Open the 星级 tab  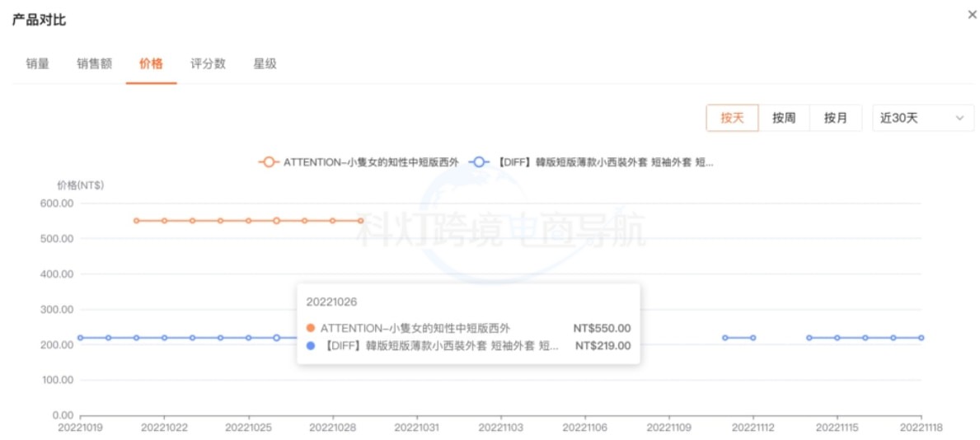265,63
